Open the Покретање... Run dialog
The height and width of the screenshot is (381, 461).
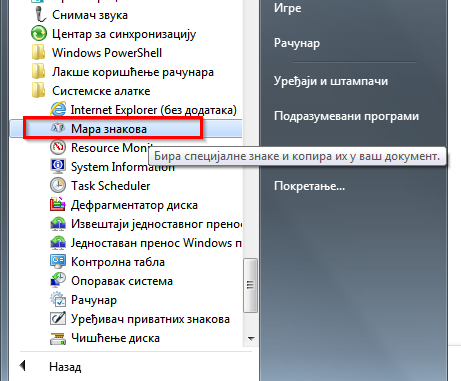pyautogui.click(x=309, y=186)
